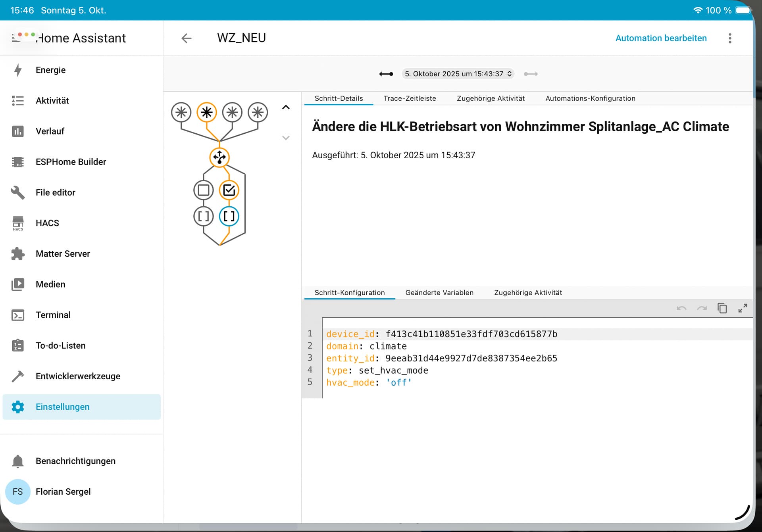Select the checked condition node in the graph

click(229, 190)
